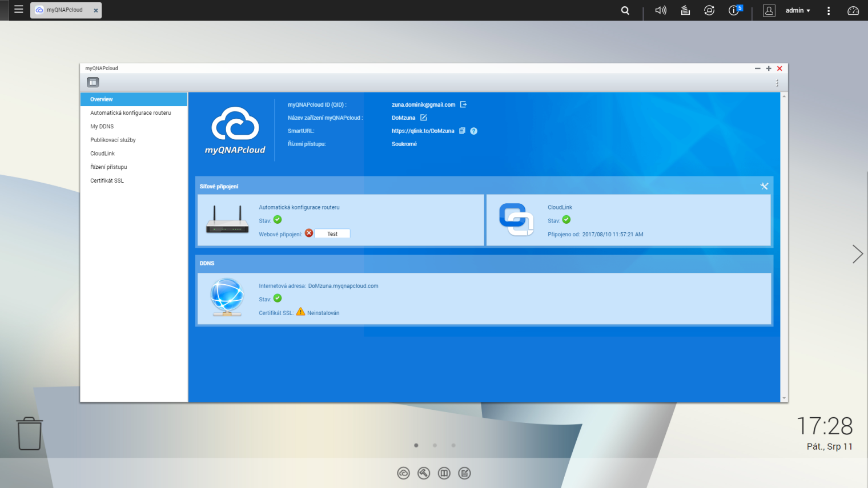Click the QID email zuna.dominik@gmail.com
868x488 pixels.
pos(424,105)
